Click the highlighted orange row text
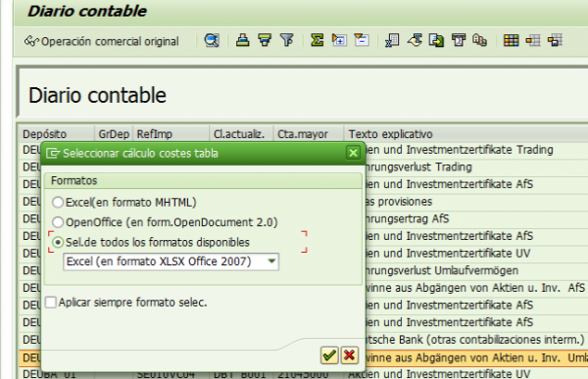The image size is (588, 379). point(476,357)
